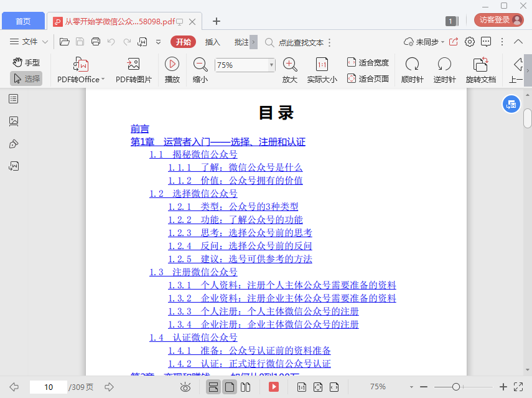Switch to the 首页 tab
Screen dimensions: 532x398
click(x=23, y=21)
